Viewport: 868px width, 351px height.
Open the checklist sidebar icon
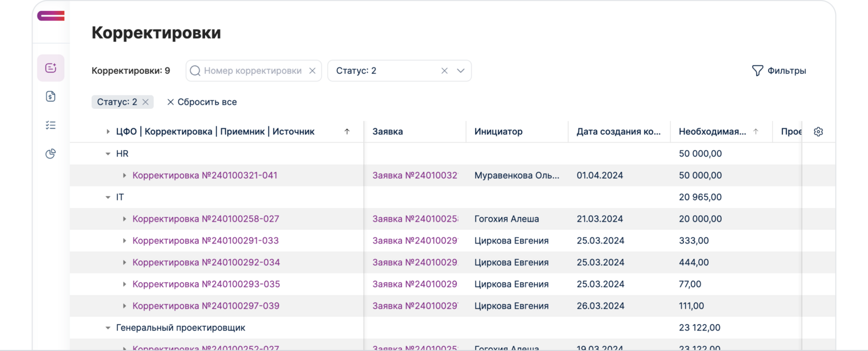pos(51,125)
